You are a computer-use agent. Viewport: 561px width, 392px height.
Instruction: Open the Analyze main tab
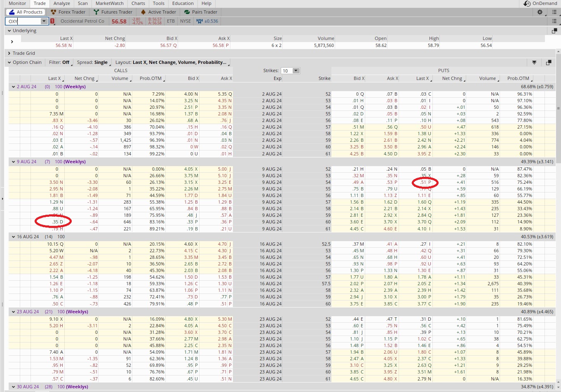point(62,3)
